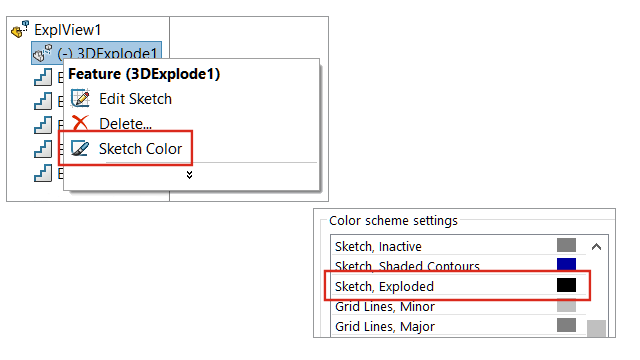Choose Delete... from context menu
The height and width of the screenshot is (360, 640).
pos(125,124)
